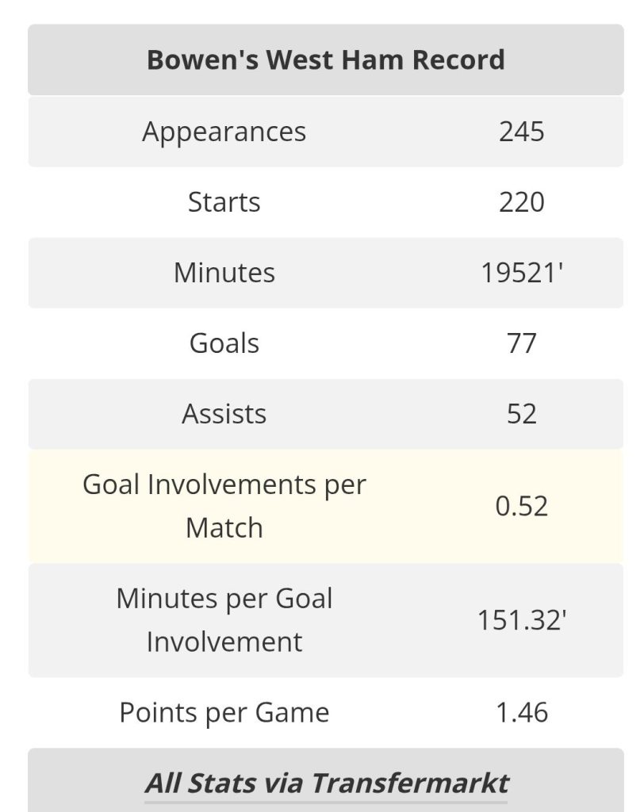644x812 pixels.
Task: Click the word "Transfermarkt" in the footer
Action: (409, 783)
